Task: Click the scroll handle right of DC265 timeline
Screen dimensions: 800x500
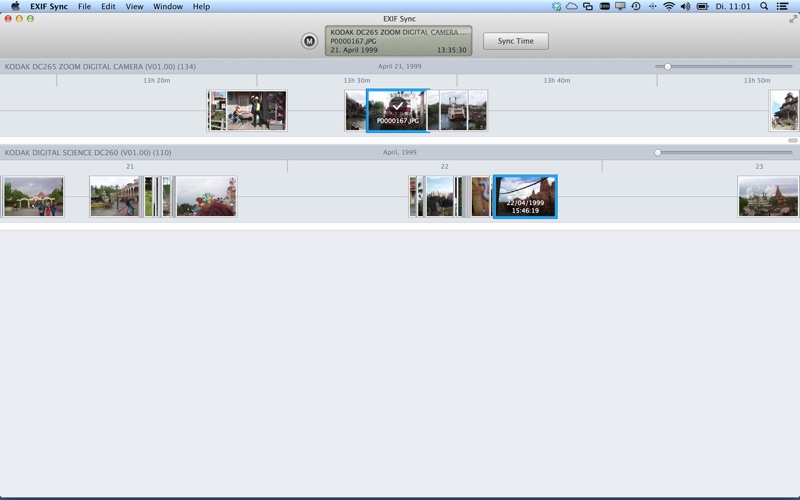Action: tap(792, 140)
